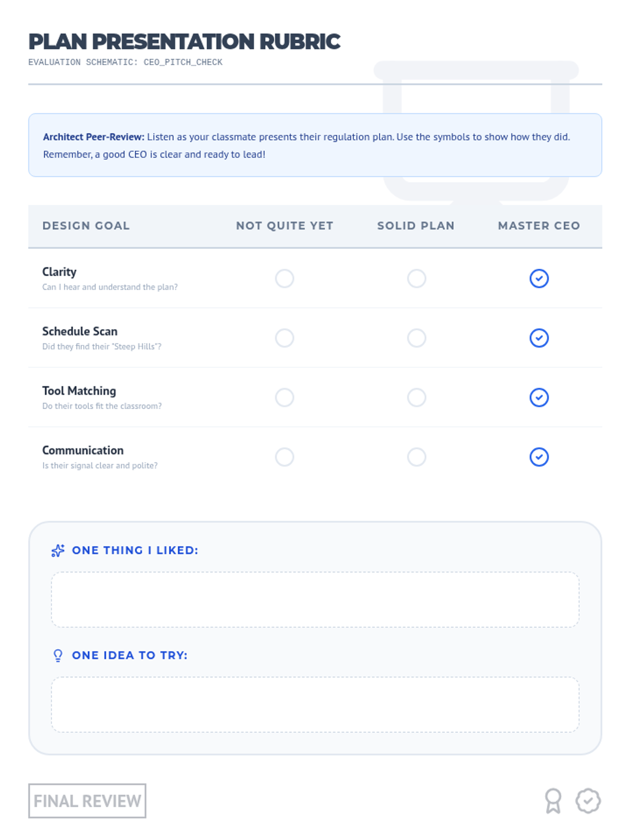
Task: Click the sparkle icon beside One Thing I Liked
Action: 58,550
